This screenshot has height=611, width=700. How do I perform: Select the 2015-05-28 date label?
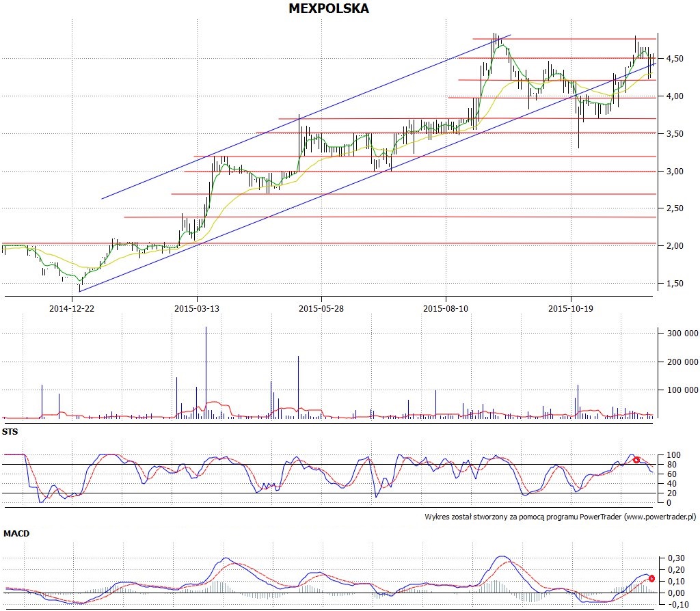point(321,308)
